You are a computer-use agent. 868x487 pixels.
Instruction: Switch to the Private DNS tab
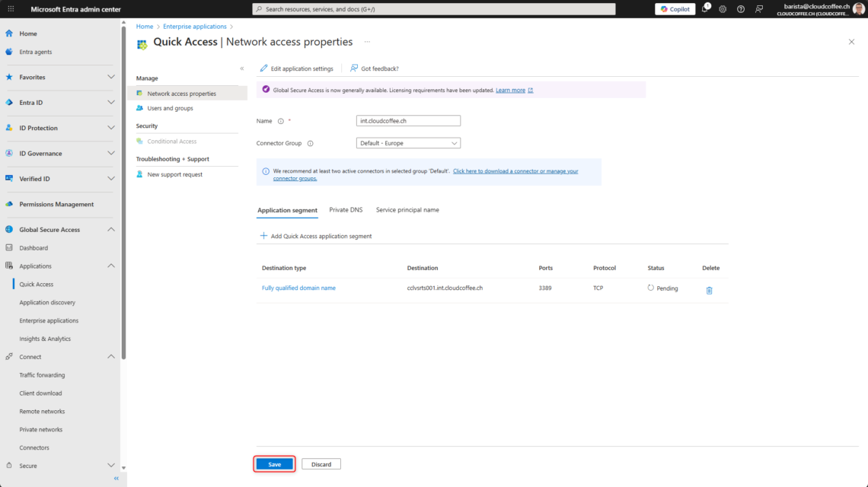[x=346, y=210]
